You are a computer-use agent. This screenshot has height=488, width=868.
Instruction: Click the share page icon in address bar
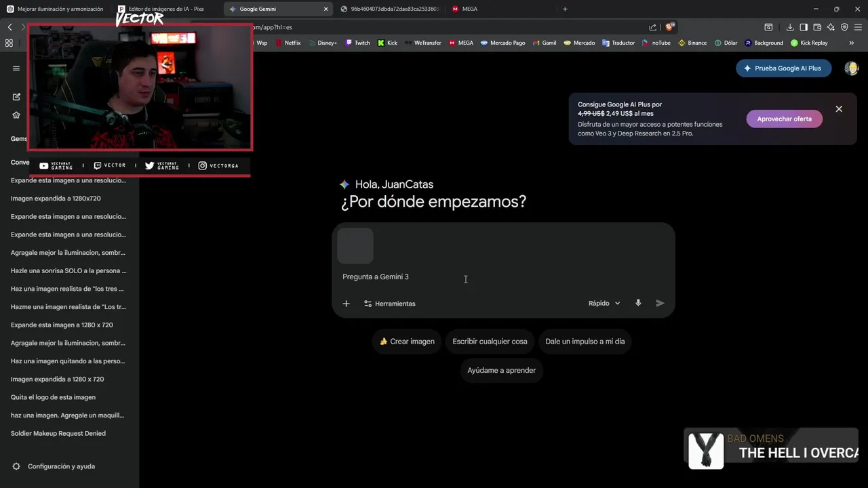pyautogui.click(x=652, y=27)
